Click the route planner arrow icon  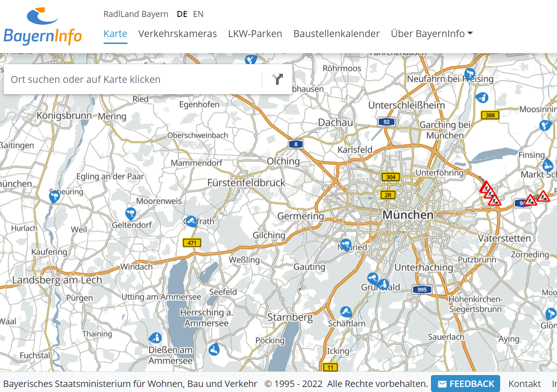(277, 79)
